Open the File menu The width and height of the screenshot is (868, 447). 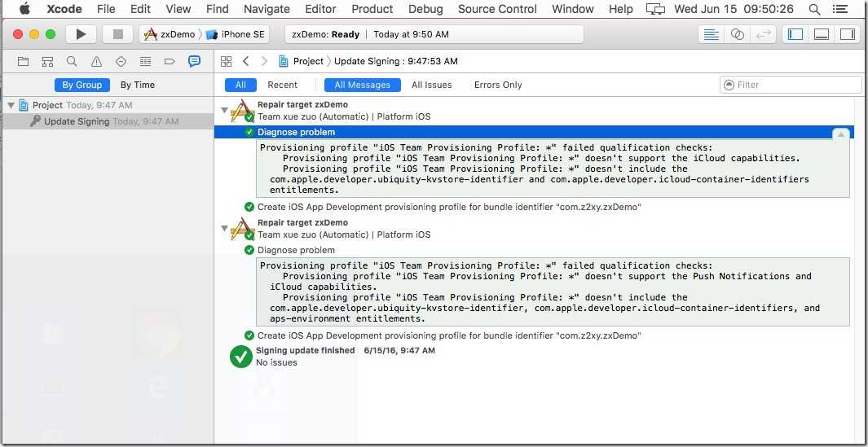coord(106,9)
